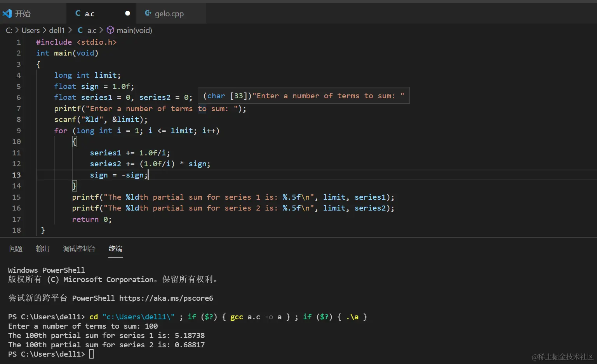Select the dell1 breadcrumb segment
The width and height of the screenshot is (597, 364).
57,30
